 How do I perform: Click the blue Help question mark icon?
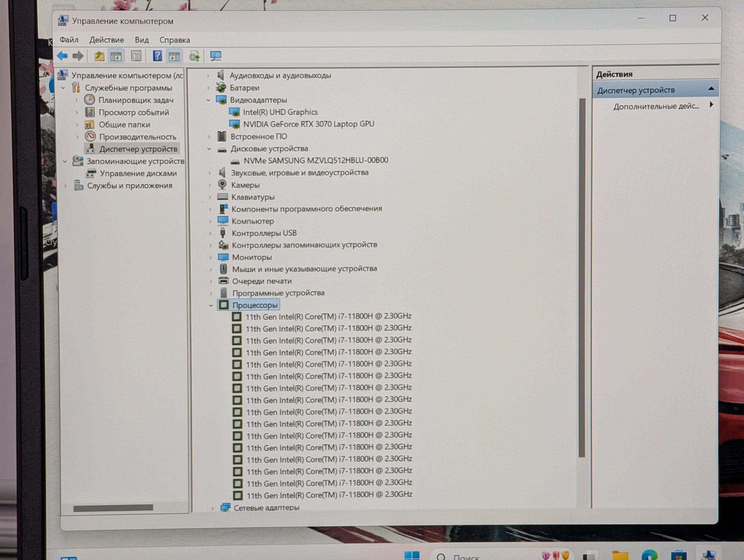157,56
